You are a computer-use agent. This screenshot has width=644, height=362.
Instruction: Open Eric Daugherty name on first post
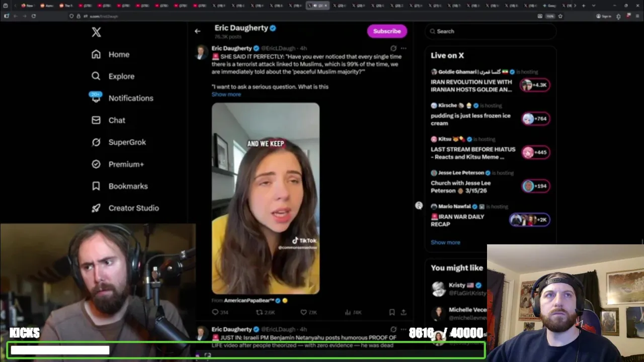231,48
